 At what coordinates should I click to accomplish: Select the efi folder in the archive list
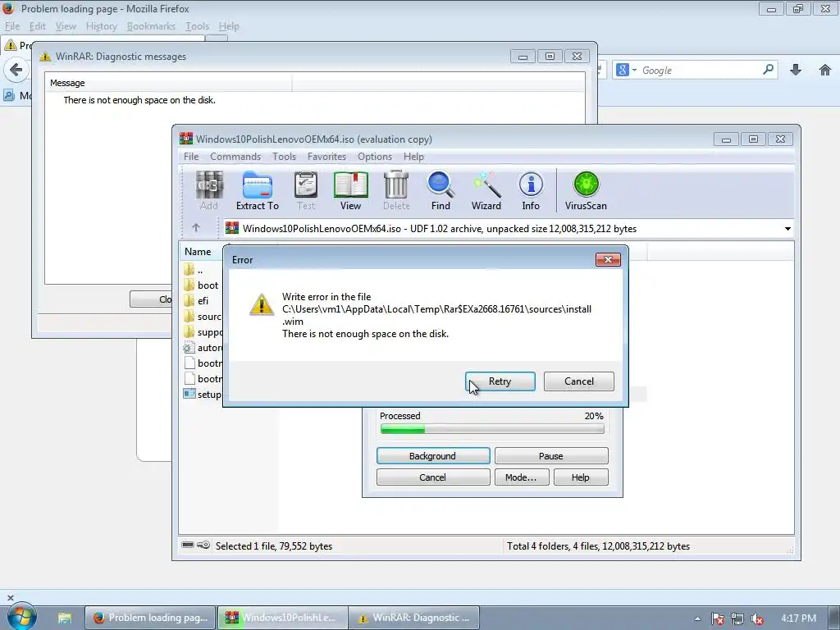(x=203, y=300)
